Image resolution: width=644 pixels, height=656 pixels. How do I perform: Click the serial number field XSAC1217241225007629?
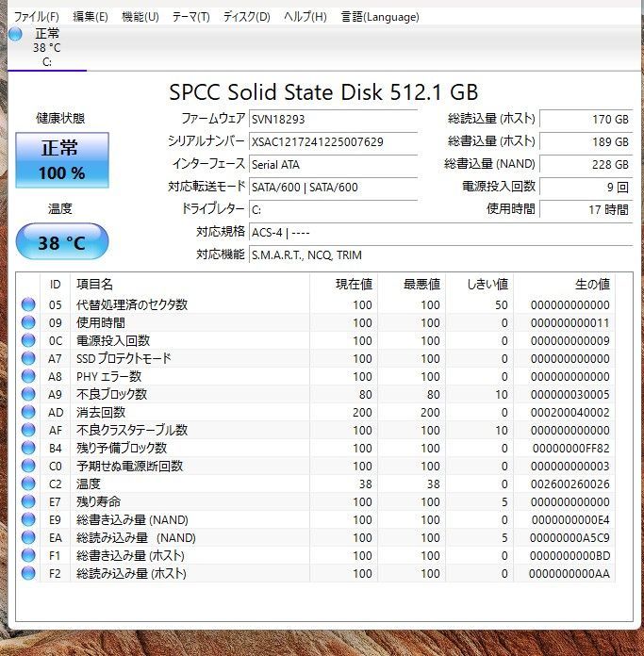334,141
